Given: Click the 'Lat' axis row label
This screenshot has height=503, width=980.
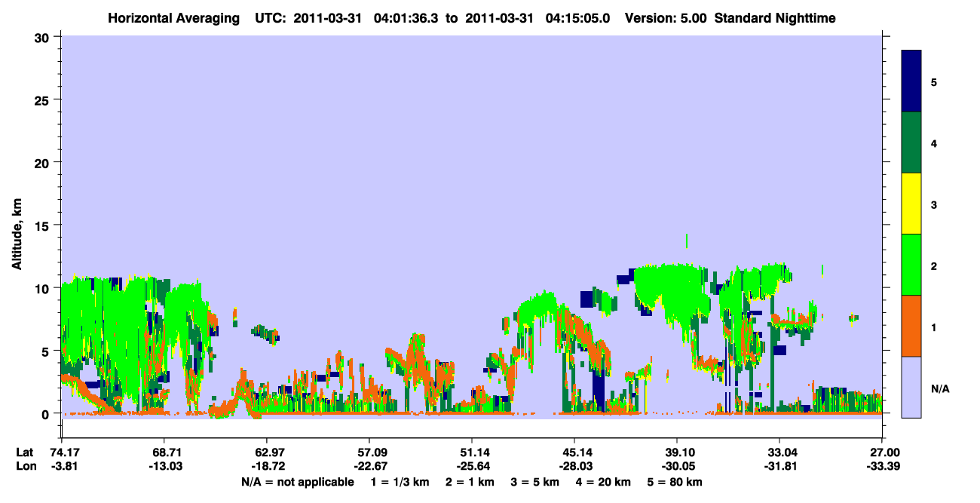Looking at the screenshot, I should point(24,452).
